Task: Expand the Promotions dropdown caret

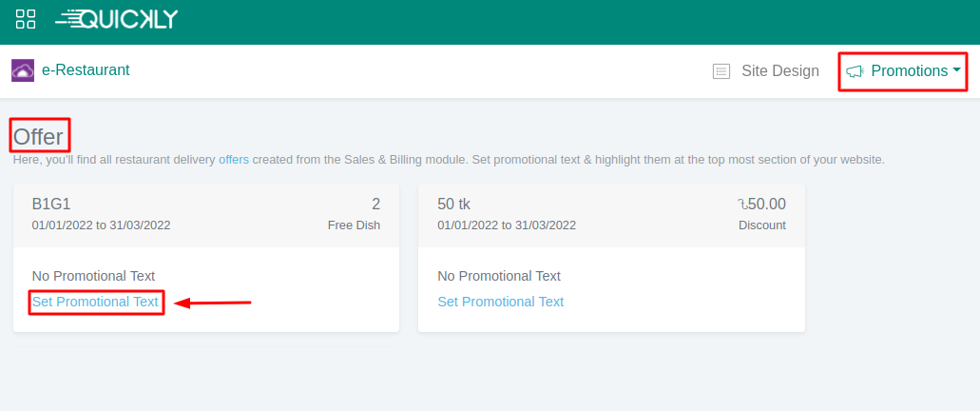Action: click(x=956, y=70)
